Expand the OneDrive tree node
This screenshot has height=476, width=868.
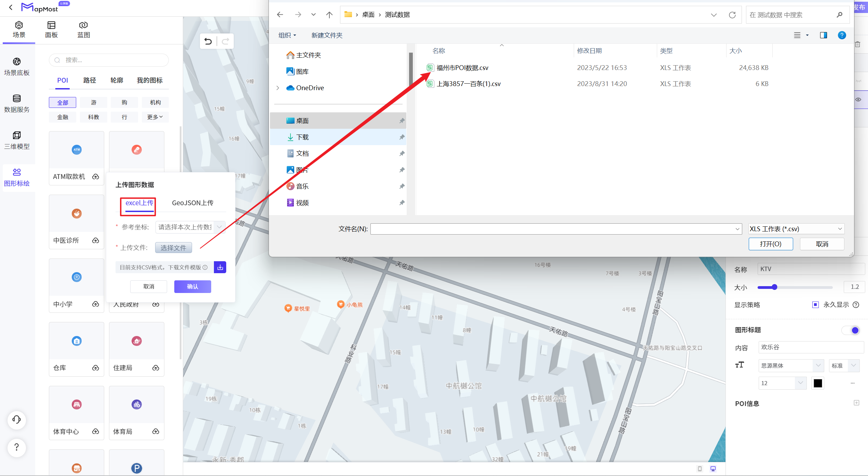(x=278, y=88)
